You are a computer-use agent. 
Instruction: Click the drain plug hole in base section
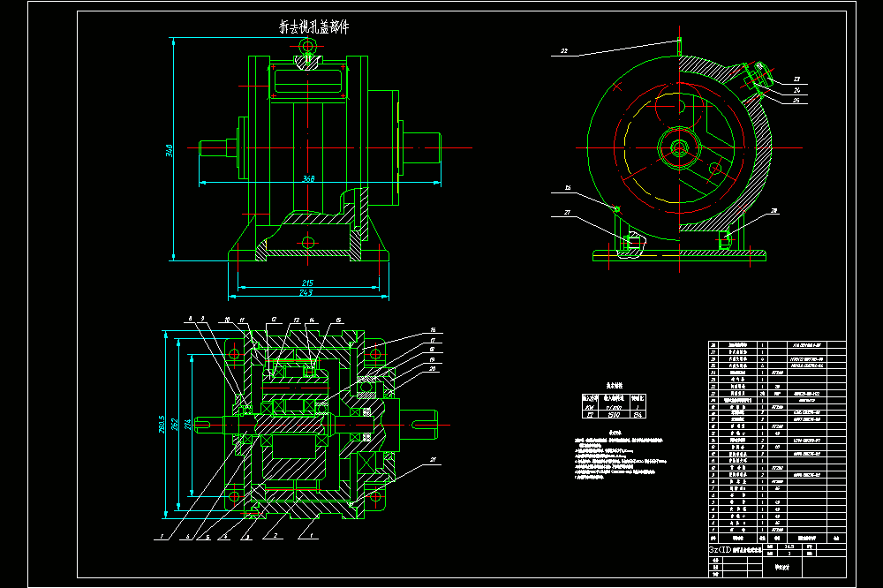pyautogui.click(x=307, y=243)
